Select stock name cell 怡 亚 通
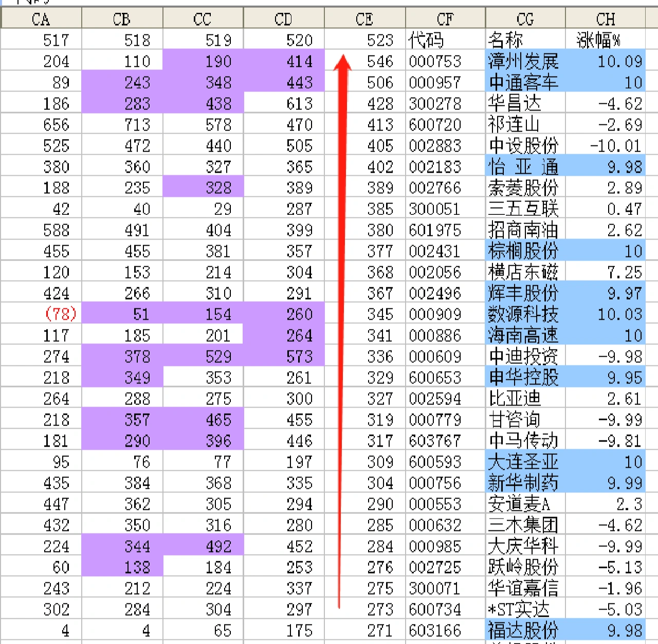This screenshot has width=658, height=644. click(525, 167)
